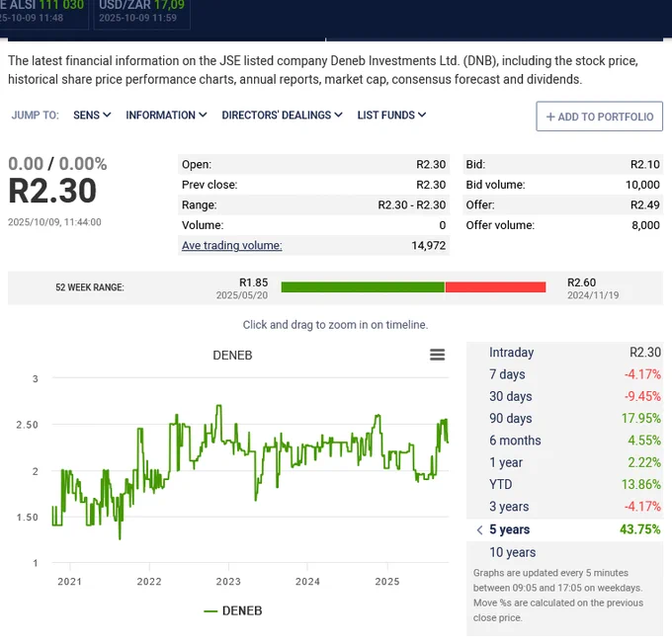Select the 5 years period
Viewport: 672px width, 644px height.
[x=509, y=529]
